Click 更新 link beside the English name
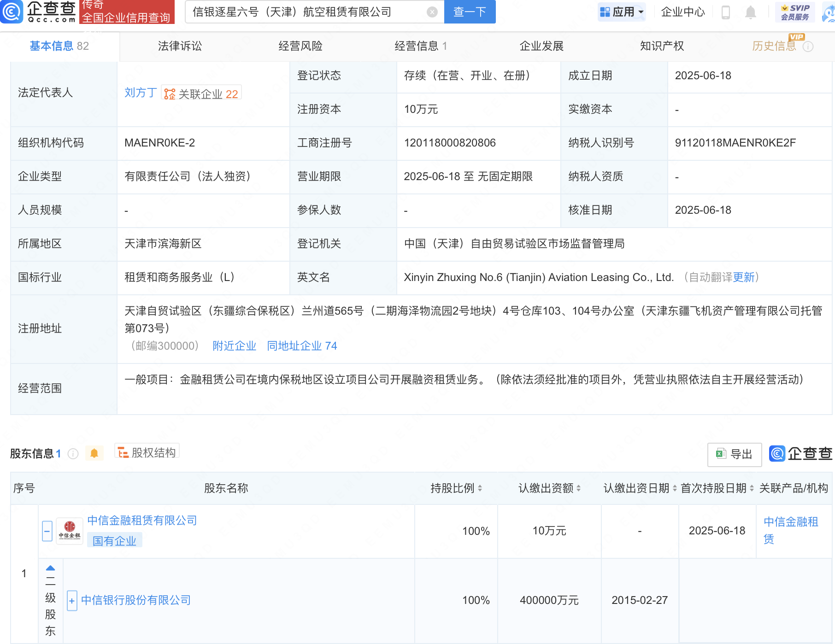The height and width of the screenshot is (644, 835). pyautogui.click(x=744, y=277)
